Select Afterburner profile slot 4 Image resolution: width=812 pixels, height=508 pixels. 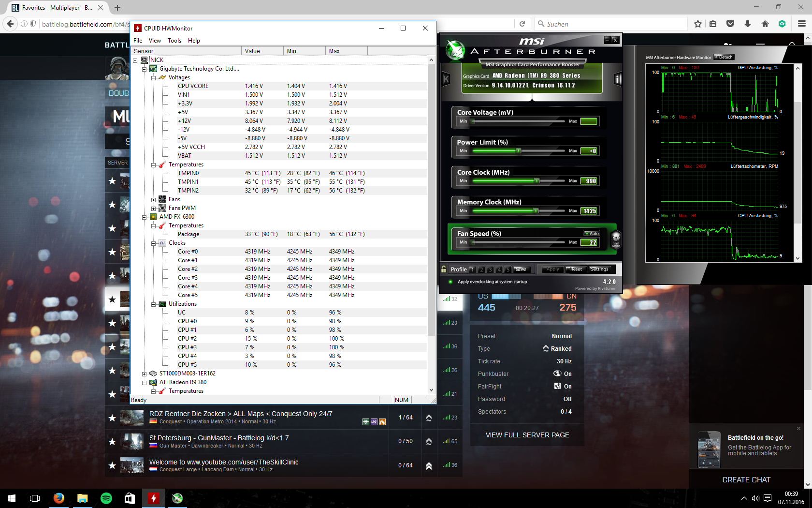499,269
